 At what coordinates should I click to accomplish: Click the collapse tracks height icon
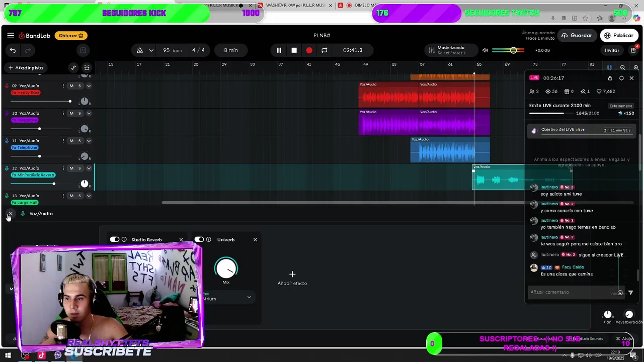(x=87, y=68)
